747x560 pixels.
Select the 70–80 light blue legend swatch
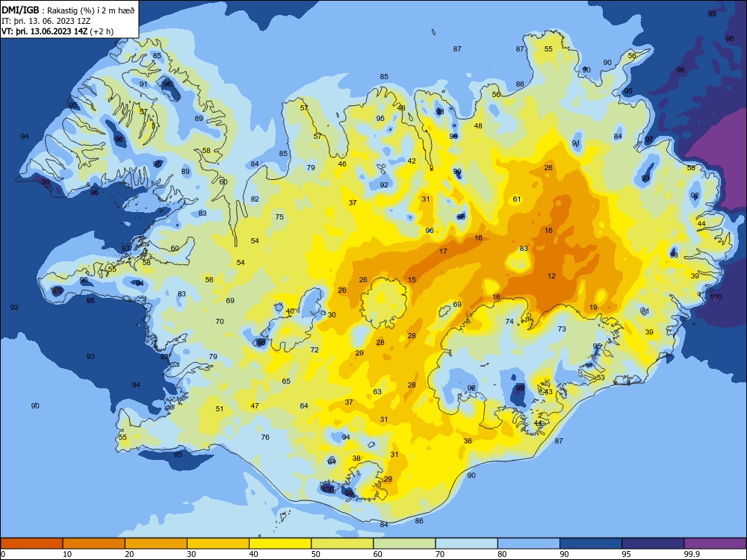pyautogui.click(x=466, y=544)
